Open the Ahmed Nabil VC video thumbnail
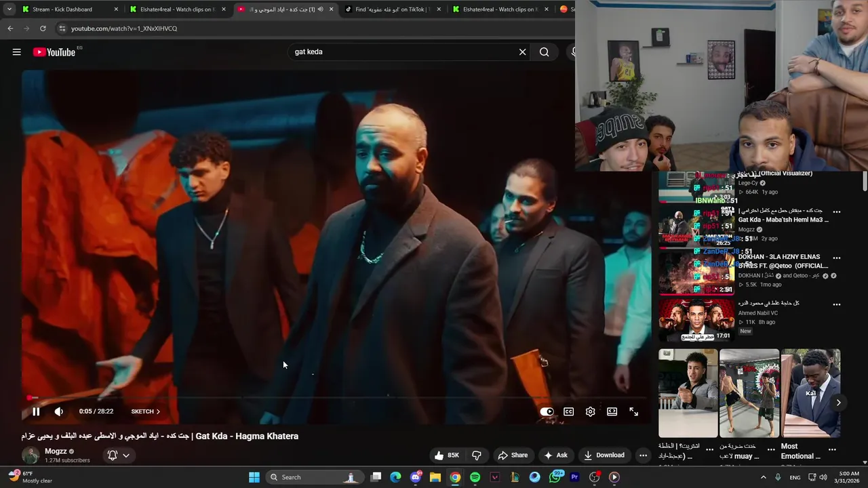This screenshot has height=488, width=868. point(696,319)
